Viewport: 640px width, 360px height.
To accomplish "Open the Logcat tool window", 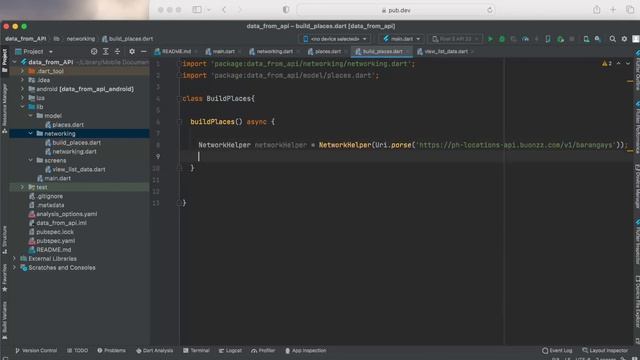I will [231, 350].
